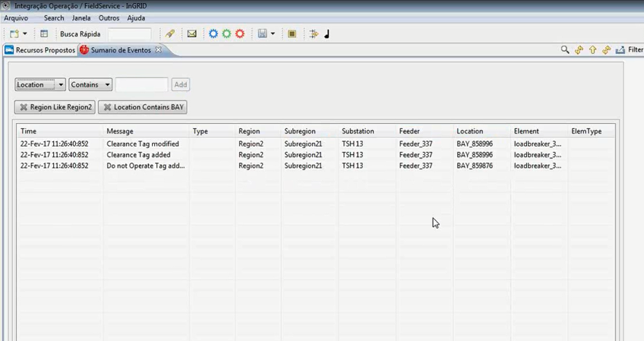Expand the save icon dropdown arrow
The height and width of the screenshot is (341, 644).
point(273,34)
